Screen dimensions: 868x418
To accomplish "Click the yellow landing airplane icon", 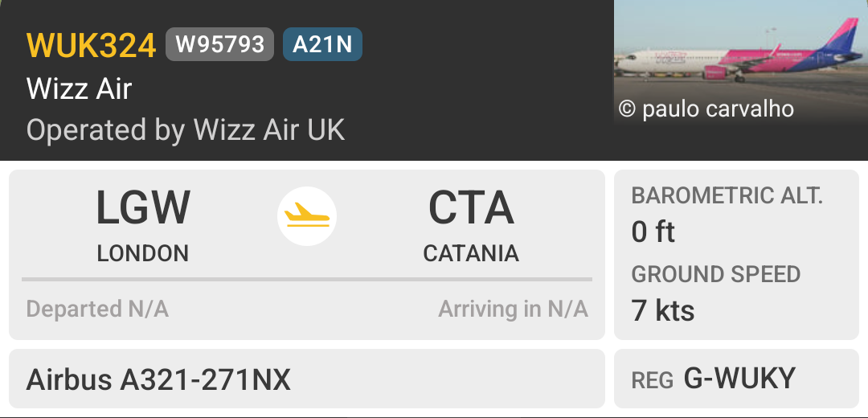I will (x=307, y=216).
